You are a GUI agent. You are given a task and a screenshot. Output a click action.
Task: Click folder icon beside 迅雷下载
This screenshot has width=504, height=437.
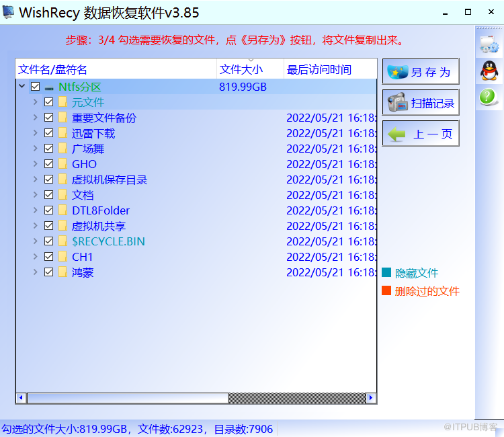(x=62, y=133)
